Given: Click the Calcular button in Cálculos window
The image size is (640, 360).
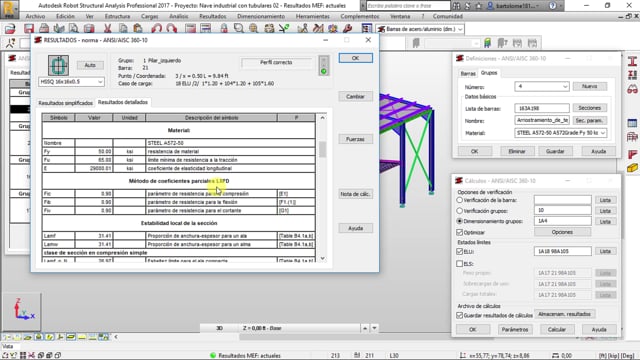Looking at the screenshot, I should click(x=557, y=329).
